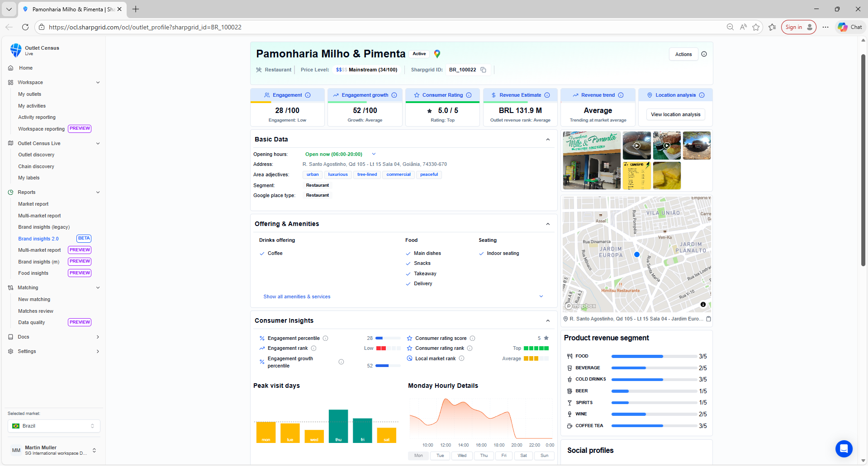Select Sat in hourly details
The height and width of the screenshot is (466, 868).
[x=523, y=456]
